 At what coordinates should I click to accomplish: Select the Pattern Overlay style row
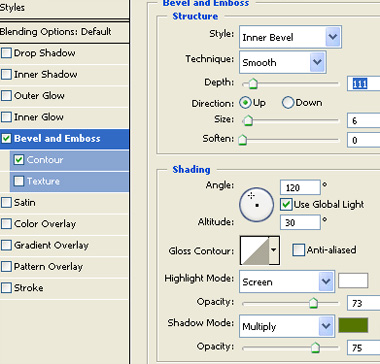point(64,267)
